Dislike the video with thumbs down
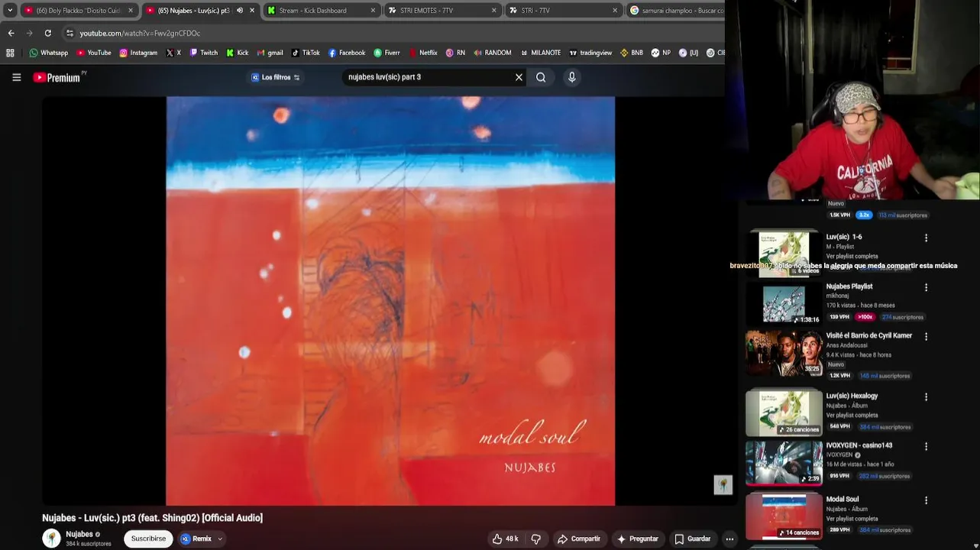This screenshot has width=980, height=550. [536, 539]
